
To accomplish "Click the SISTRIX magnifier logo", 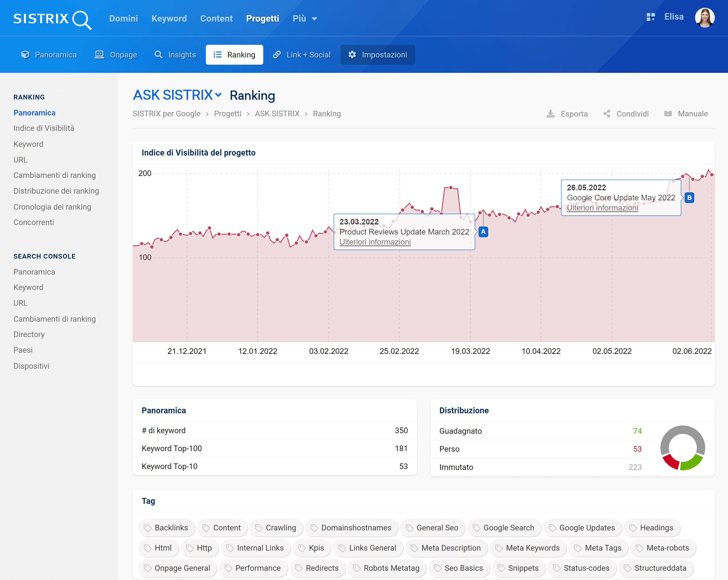I will (52, 19).
